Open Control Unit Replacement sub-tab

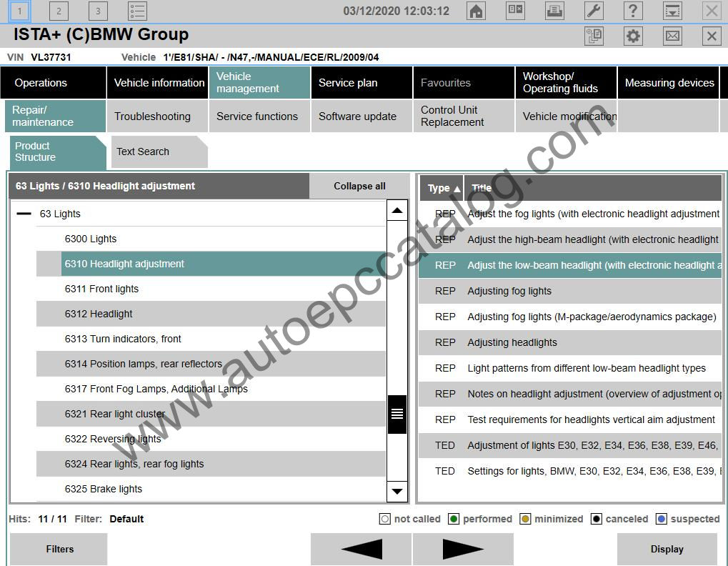464,116
